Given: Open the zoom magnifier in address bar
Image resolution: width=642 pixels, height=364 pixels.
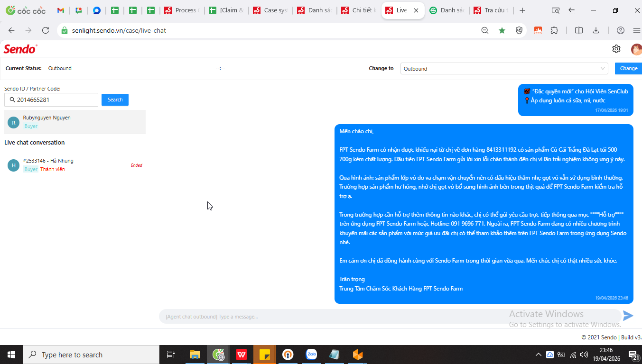Looking at the screenshot, I should [485, 30].
